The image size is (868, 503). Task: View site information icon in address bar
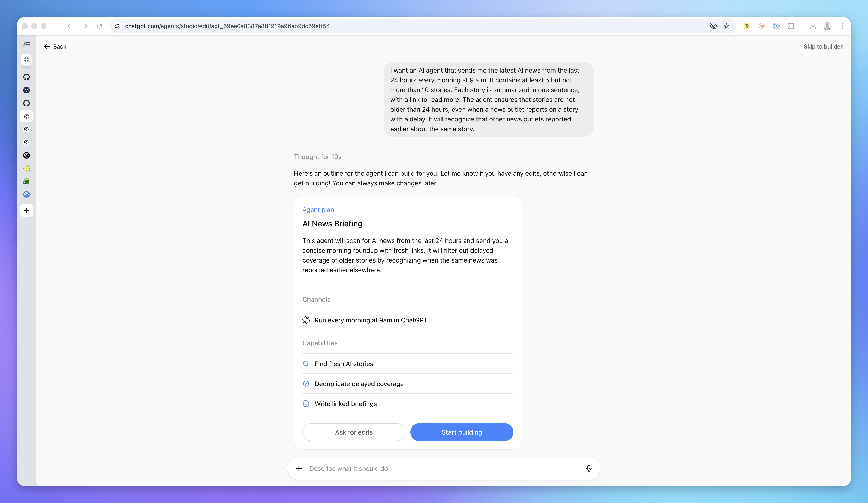tap(117, 26)
